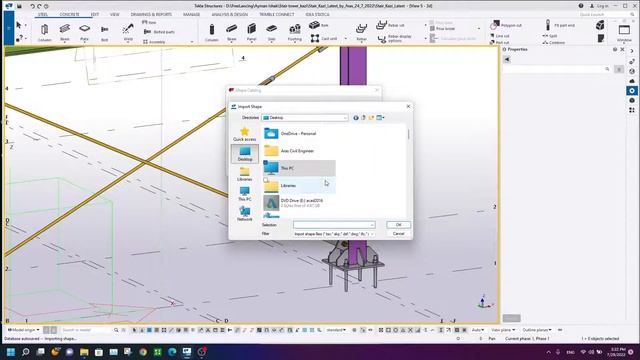Choose the Split tool
640x360 pixels.
coord(550,36)
